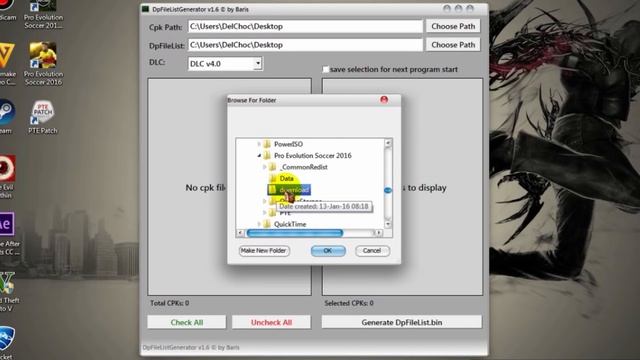Click folder tree horizontal scroll right arrow
Image resolution: width=640 pixels, height=360 pixels.
click(x=379, y=233)
